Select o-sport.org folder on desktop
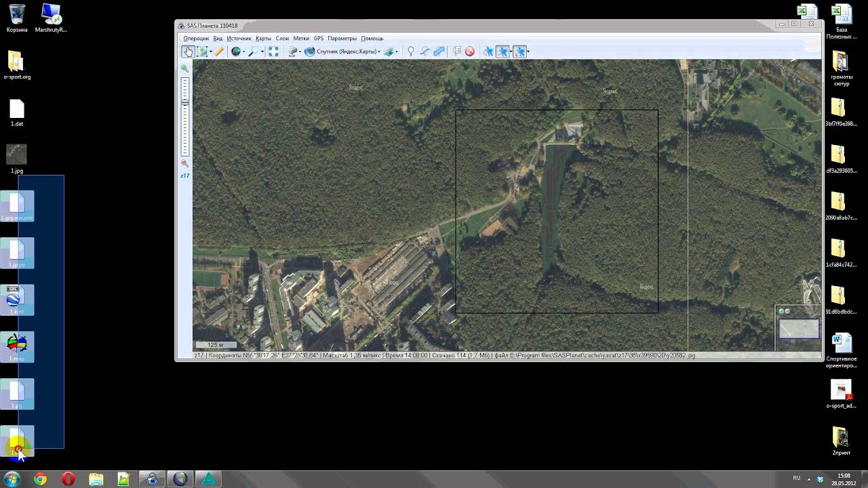 17,65
